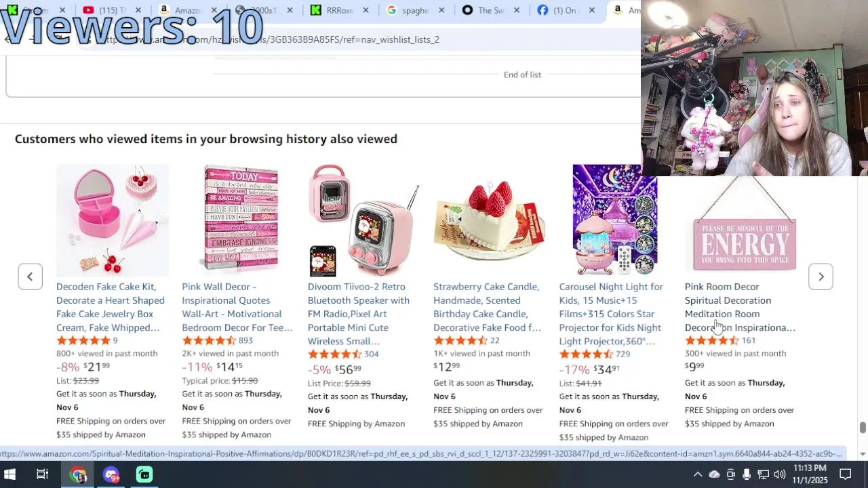
Task: Show next carousel items arrow
Action: click(821, 277)
